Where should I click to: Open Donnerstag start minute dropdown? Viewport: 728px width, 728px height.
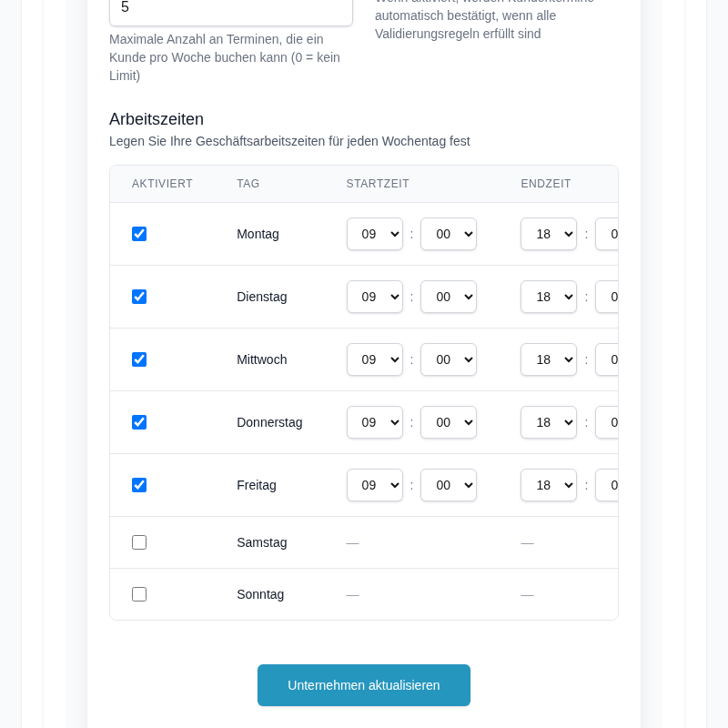(448, 422)
